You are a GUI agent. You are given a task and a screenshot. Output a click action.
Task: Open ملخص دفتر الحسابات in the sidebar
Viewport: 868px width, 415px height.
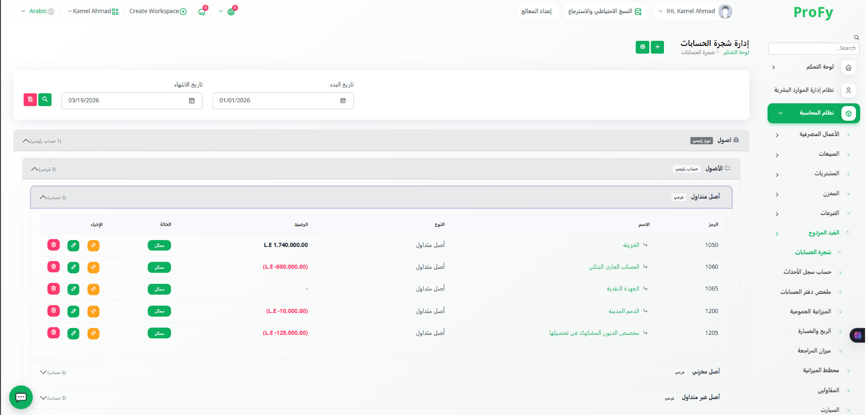[x=806, y=292]
